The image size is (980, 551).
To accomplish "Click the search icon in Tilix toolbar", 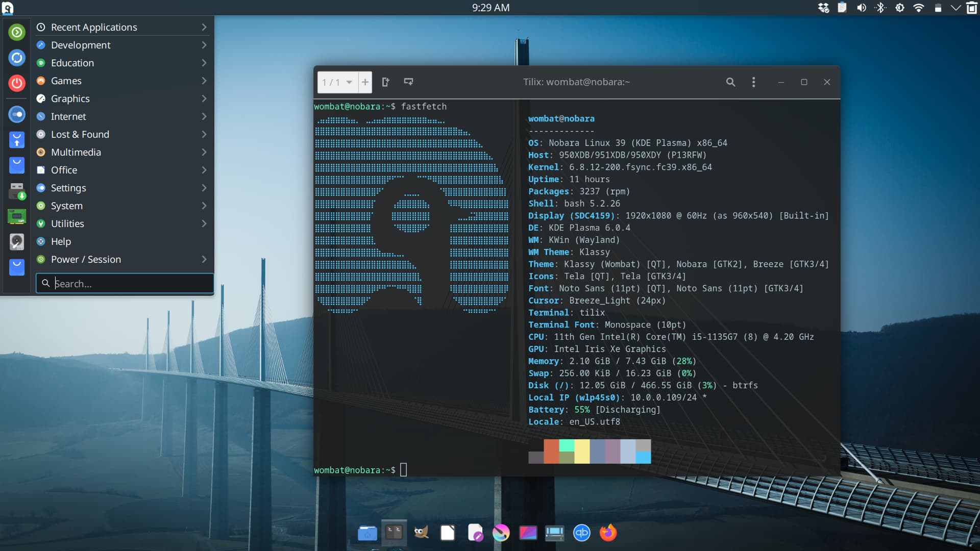I will tap(731, 82).
